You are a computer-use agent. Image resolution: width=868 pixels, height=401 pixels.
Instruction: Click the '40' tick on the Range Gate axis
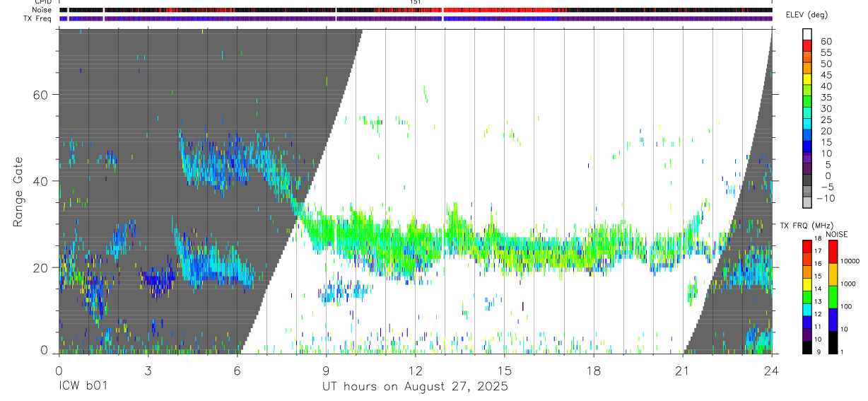[42, 181]
